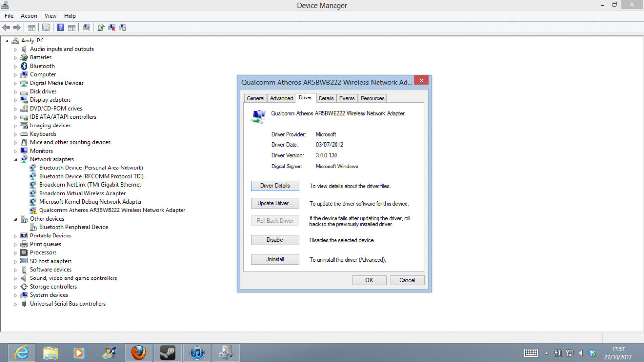644x362 pixels.
Task: Open the File menu
Action: (9, 16)
